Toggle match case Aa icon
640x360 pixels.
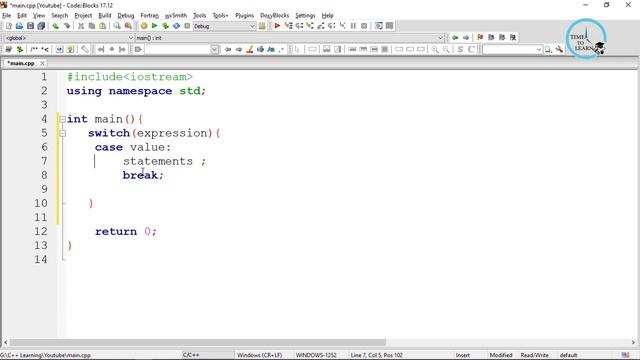point(271,49)
